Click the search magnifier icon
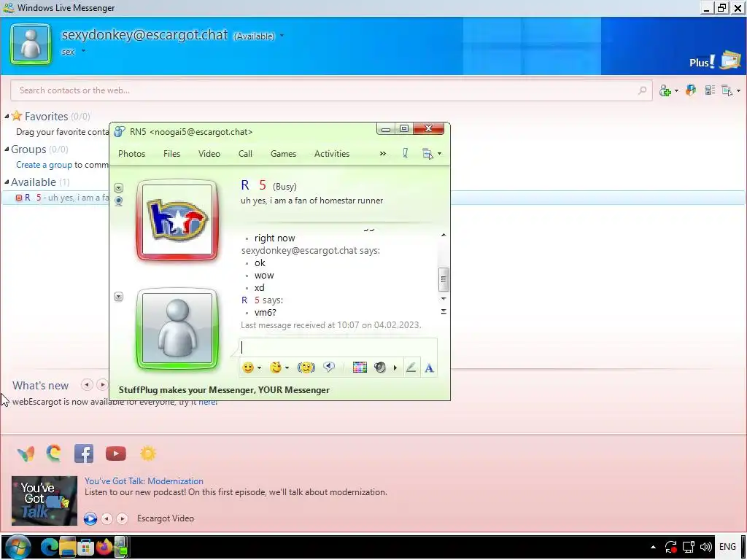747x560 pixels. point(642,90)
